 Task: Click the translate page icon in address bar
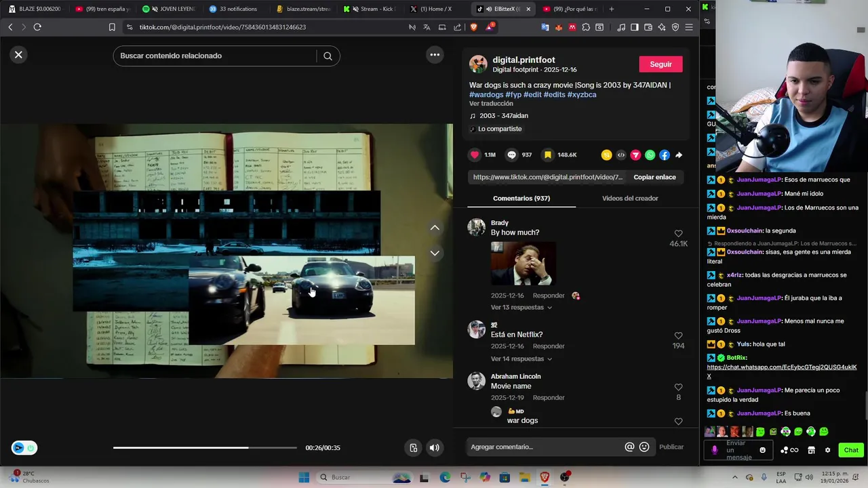(427, 27)
